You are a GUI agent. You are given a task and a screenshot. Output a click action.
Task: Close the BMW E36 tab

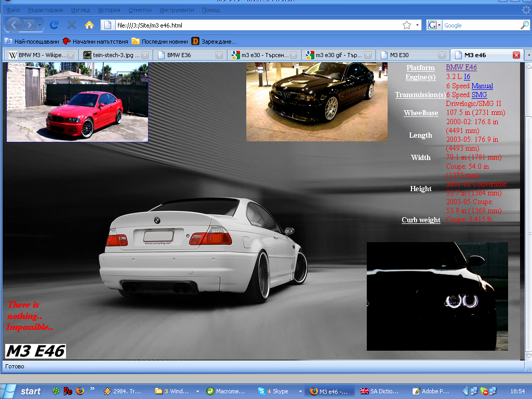click(219, 55)
